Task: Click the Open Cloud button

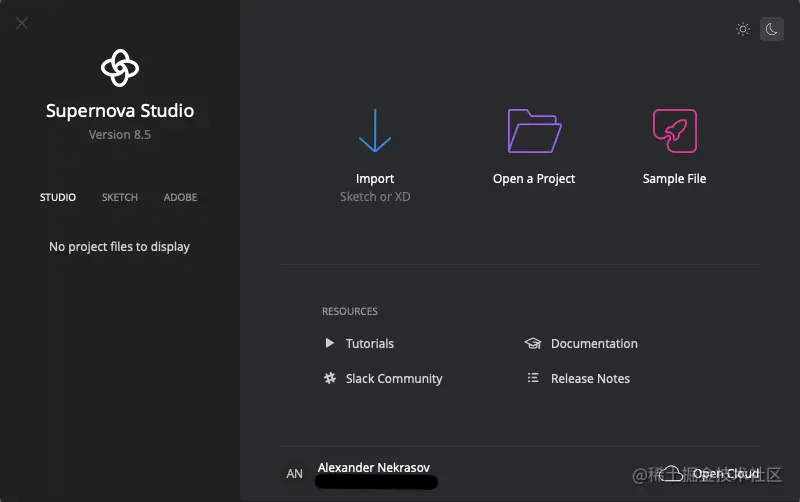Action: tap(714, 473)
